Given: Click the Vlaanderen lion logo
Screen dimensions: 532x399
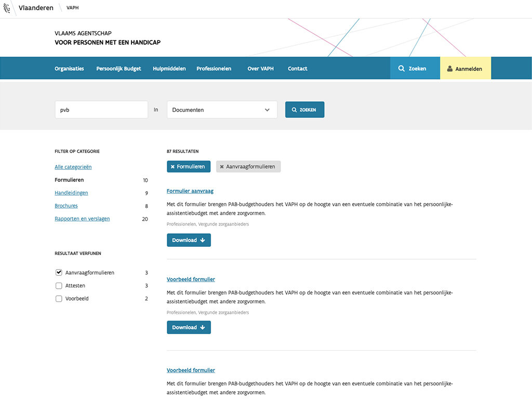Looking at the screenshot, I should tap(7, 8).
